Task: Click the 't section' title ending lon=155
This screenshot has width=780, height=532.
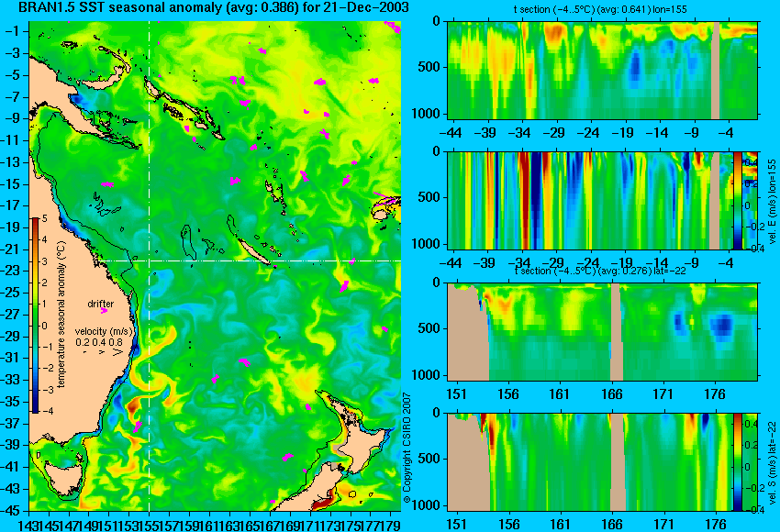Action: 600,10
